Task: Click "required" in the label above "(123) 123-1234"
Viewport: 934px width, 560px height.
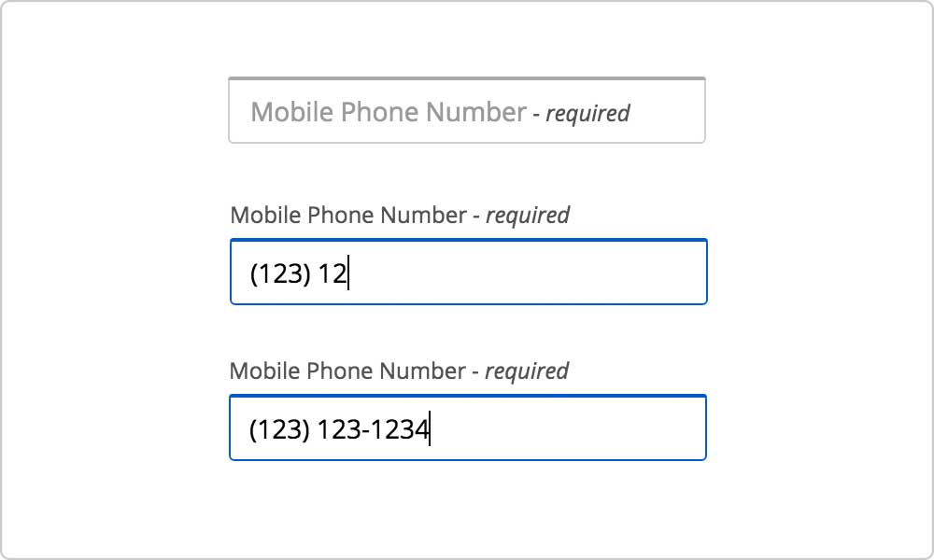Action: 527,371
